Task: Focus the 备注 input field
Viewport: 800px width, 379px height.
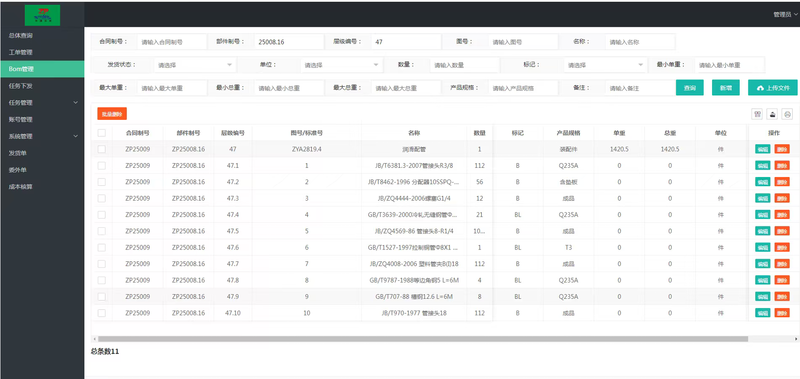Action: [640, 88]
